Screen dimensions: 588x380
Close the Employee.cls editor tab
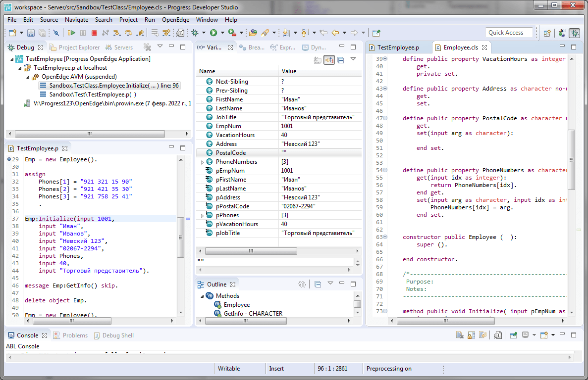tap(484, 47)
